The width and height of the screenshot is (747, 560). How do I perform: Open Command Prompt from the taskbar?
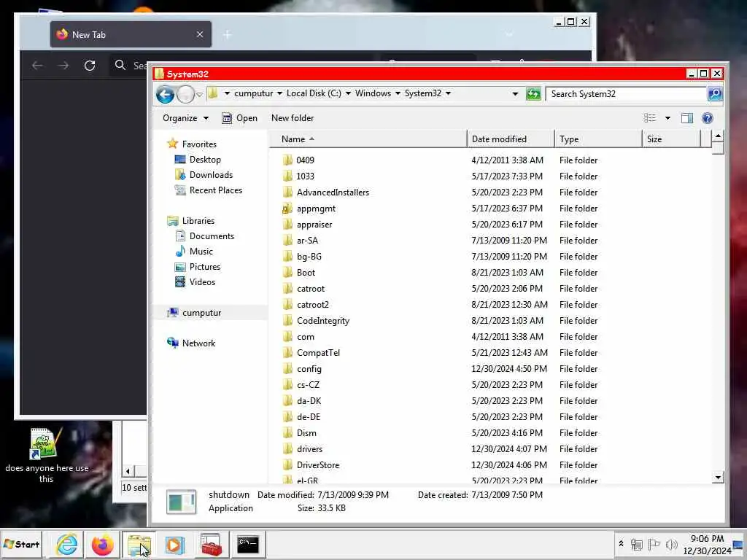(x=248, y=544)
